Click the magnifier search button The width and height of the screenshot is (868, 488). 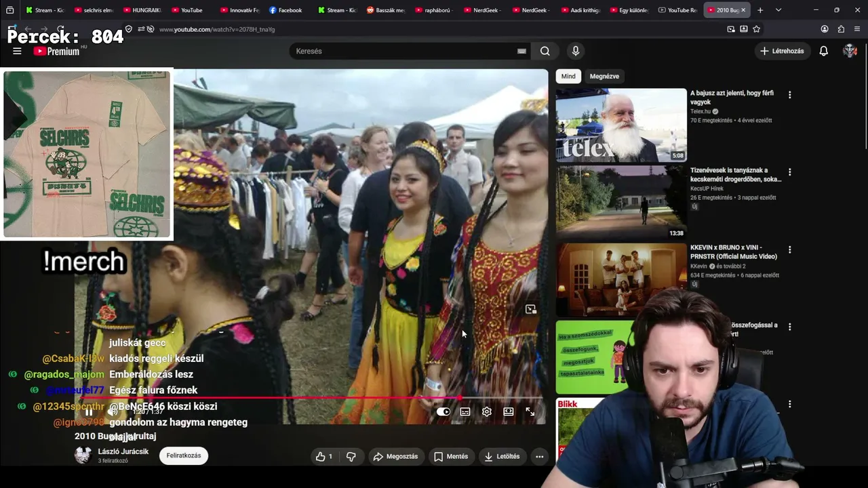[545, 51]
